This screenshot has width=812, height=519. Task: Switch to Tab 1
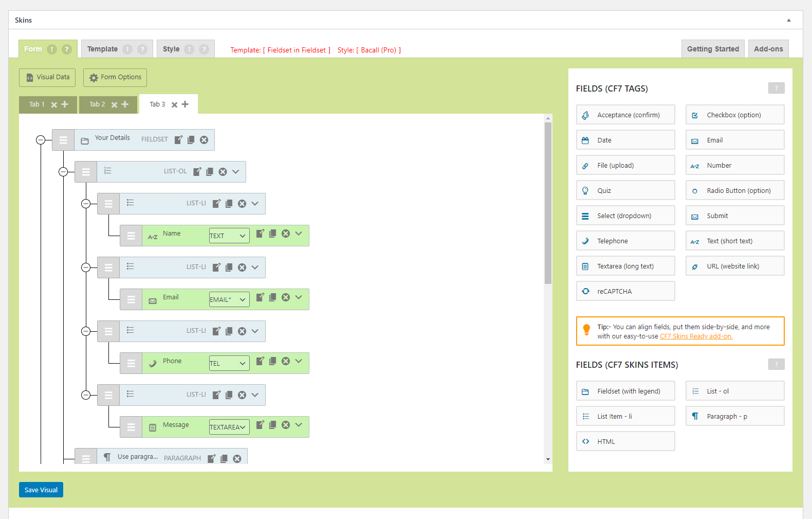click(x=36, y=104)
